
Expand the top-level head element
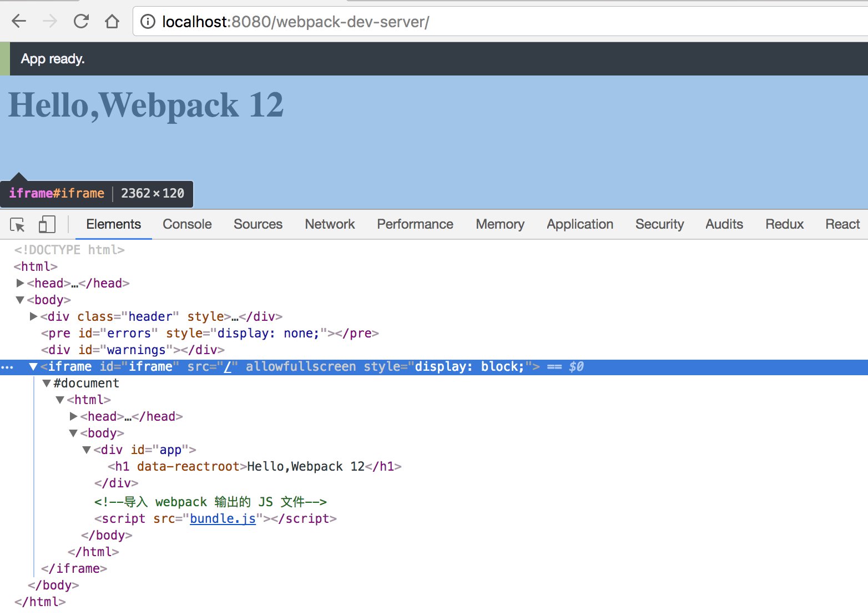[21, 283]
